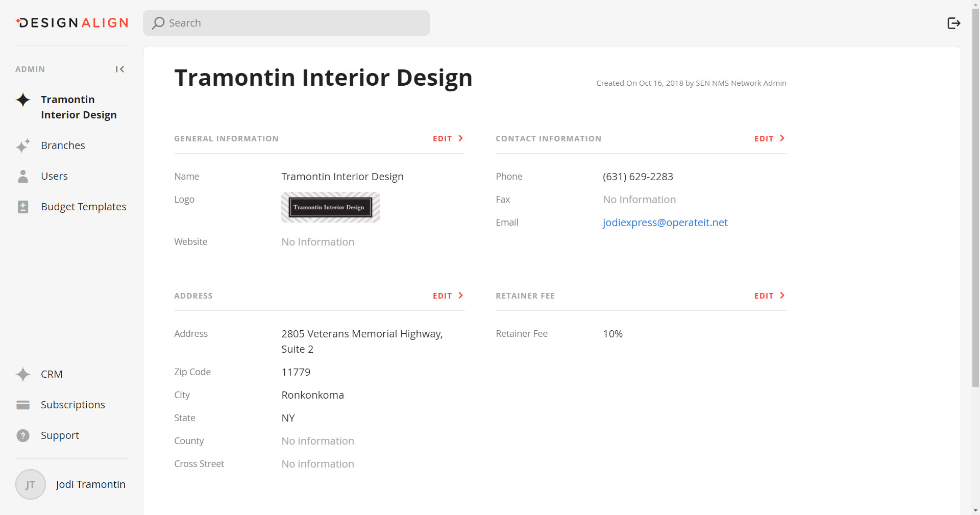Click the Retainer Fee edit chevron

tap(782, 296)
